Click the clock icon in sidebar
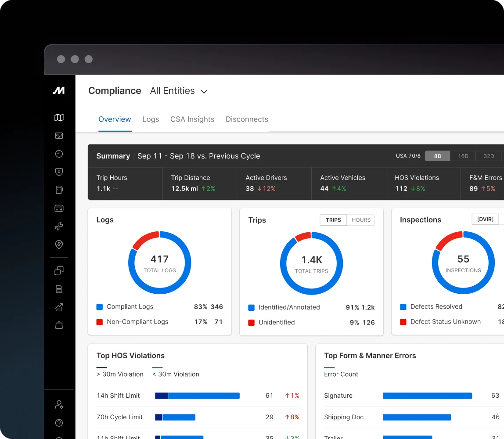The image size is (504, 439). (x=59, y=154)
